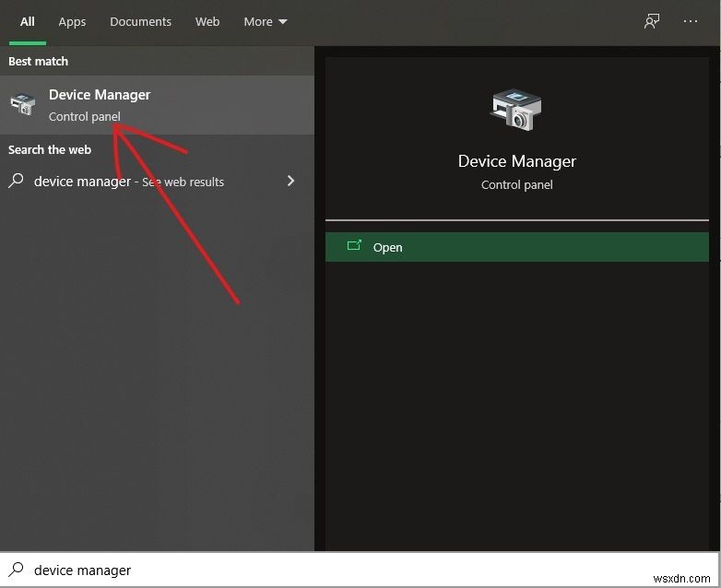The height and width of the screenshot is (588, 721).
Task: Open Device Manager best match result
Action: 157,105
